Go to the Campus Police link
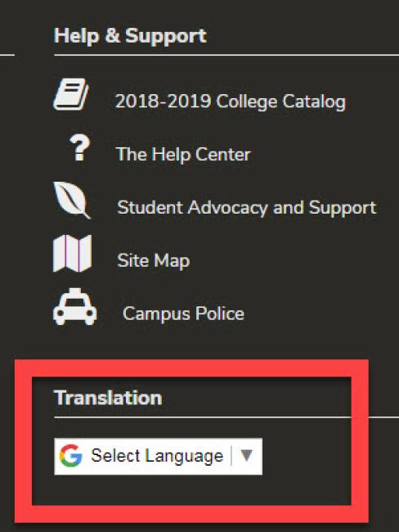The height and width of the screenshot is (532, 399). pos(183,313)
